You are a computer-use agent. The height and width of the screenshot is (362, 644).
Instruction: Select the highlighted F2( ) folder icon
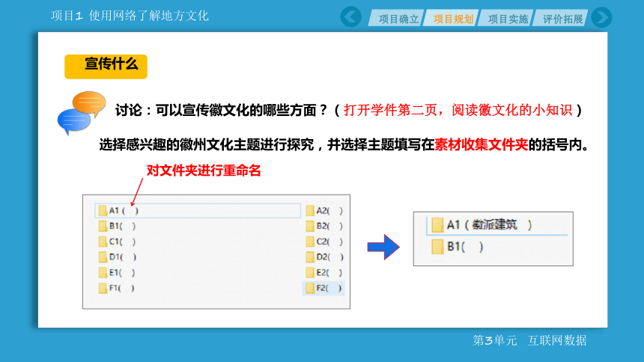pyautogui.click(x=310, y=288)
